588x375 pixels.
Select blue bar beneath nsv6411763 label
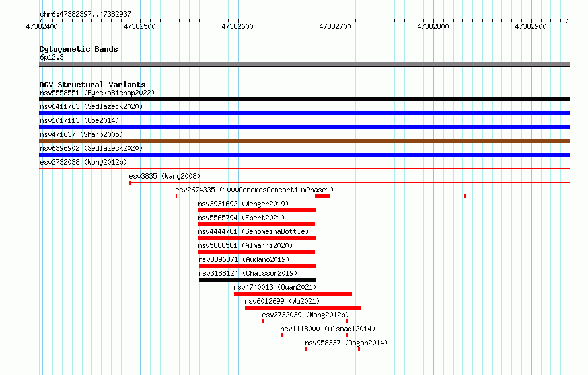click(x=304, y=113)
